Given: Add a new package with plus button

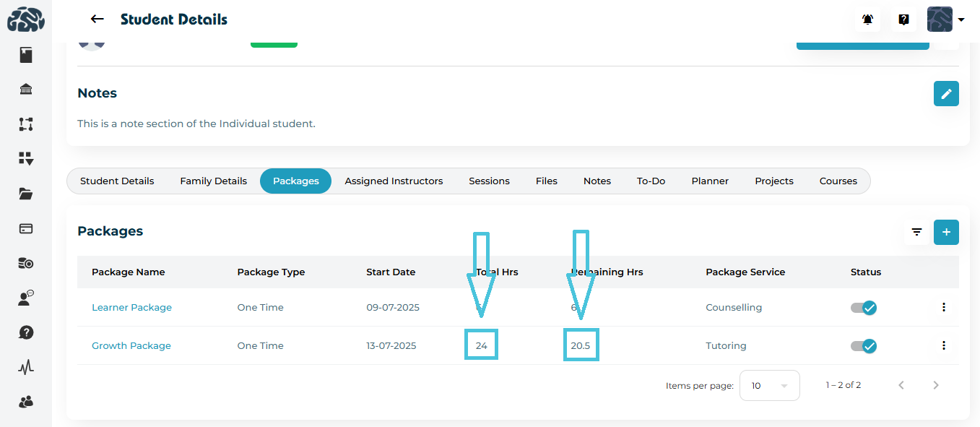Looking at the screenshot, I should (x=946, y=232).
